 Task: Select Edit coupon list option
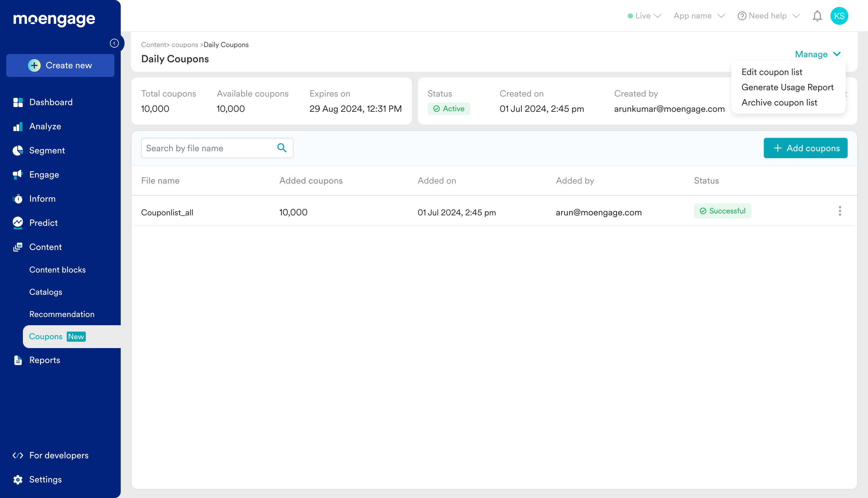pos(771,72)
